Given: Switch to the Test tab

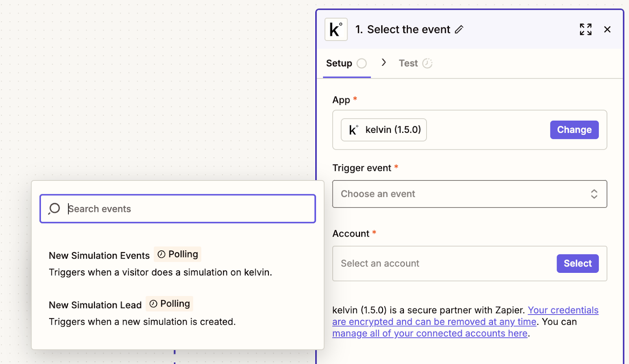Looking at the screenshot, I should click(415, 63).
